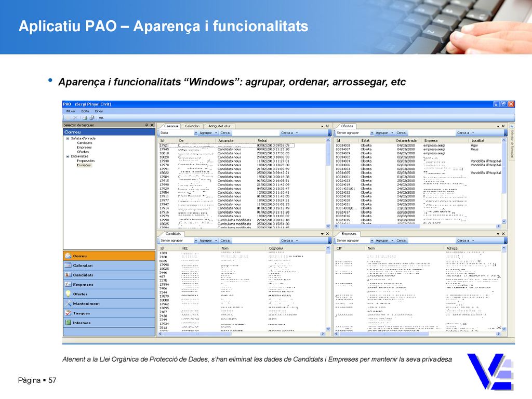
Task: Pin the Selector de tasques panel
Action: click(147, 125)
